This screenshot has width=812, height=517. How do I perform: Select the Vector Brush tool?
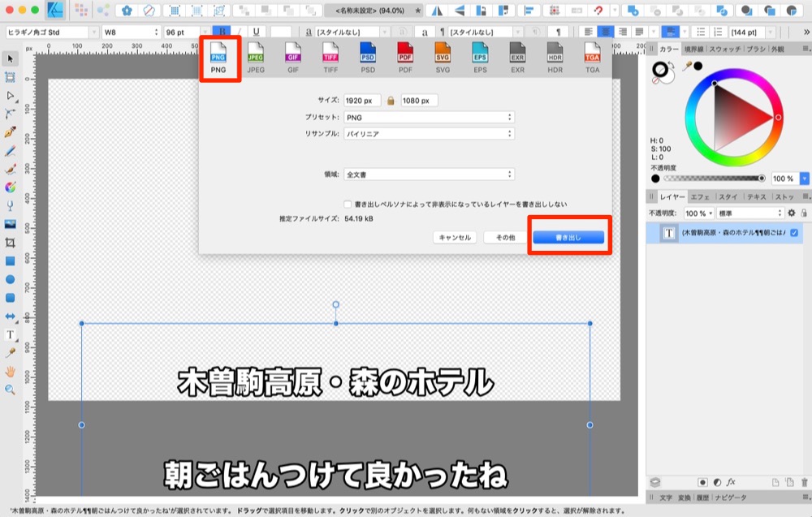pos(11,170)
